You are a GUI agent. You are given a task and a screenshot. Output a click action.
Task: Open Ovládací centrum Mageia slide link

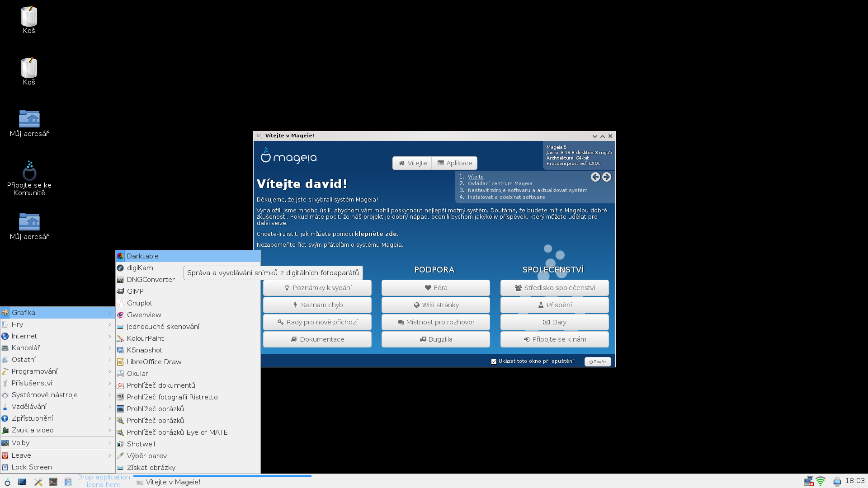click(500, 183)
